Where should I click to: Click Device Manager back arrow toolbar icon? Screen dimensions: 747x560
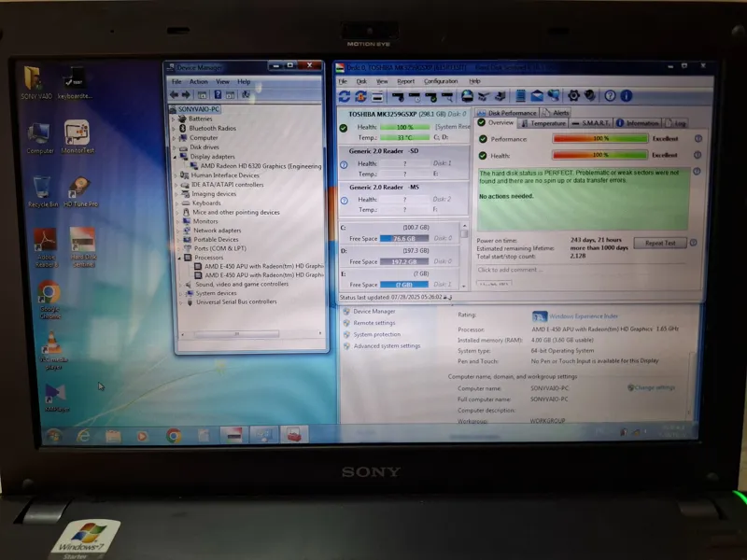click(175, 95)
